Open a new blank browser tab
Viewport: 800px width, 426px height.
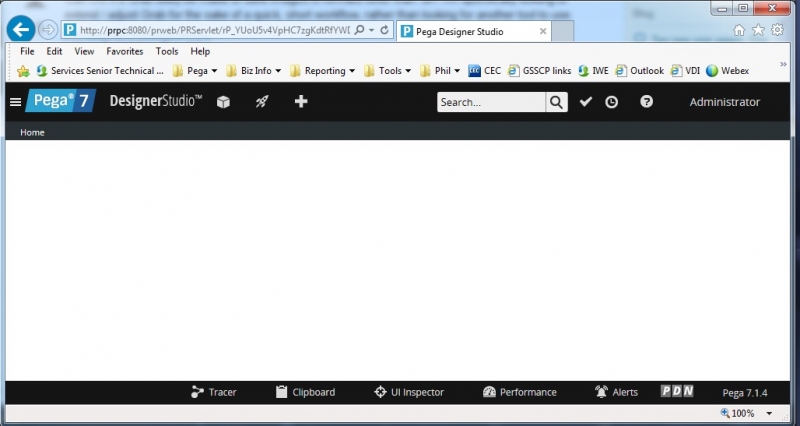pyautogui.click(x=563, y=32)
